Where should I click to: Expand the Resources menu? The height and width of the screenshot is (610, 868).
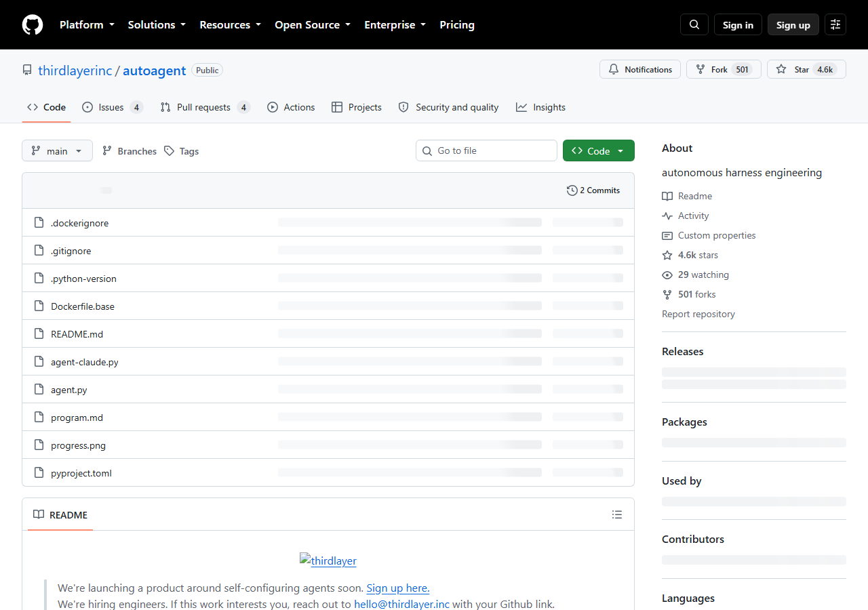[x=230, y=25]
